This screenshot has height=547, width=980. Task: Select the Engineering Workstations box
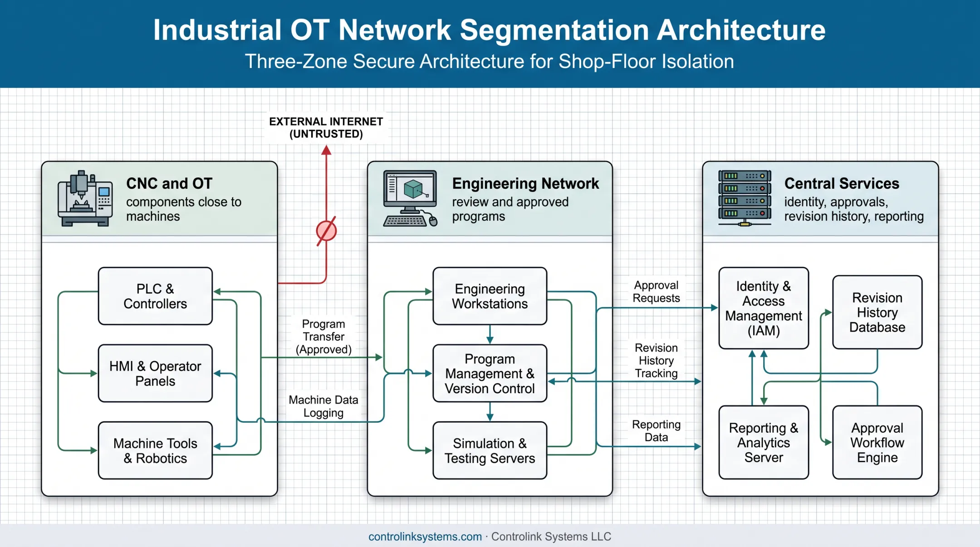[x=490, y=296]
